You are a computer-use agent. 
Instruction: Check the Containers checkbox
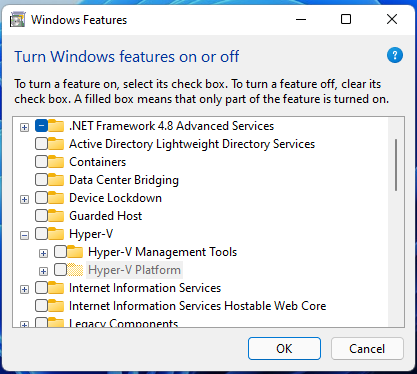pyautogui.click(x=41, y=162)
